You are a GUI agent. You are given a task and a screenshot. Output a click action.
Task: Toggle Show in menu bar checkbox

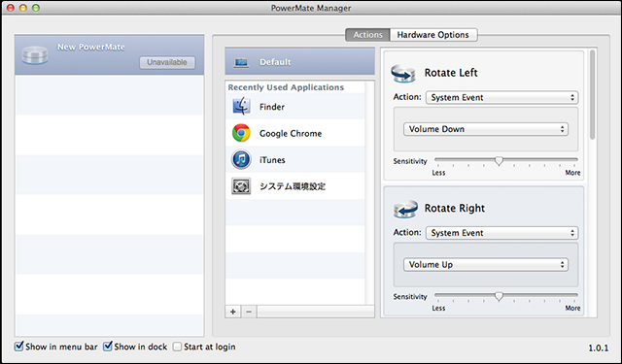click(18, 347)
